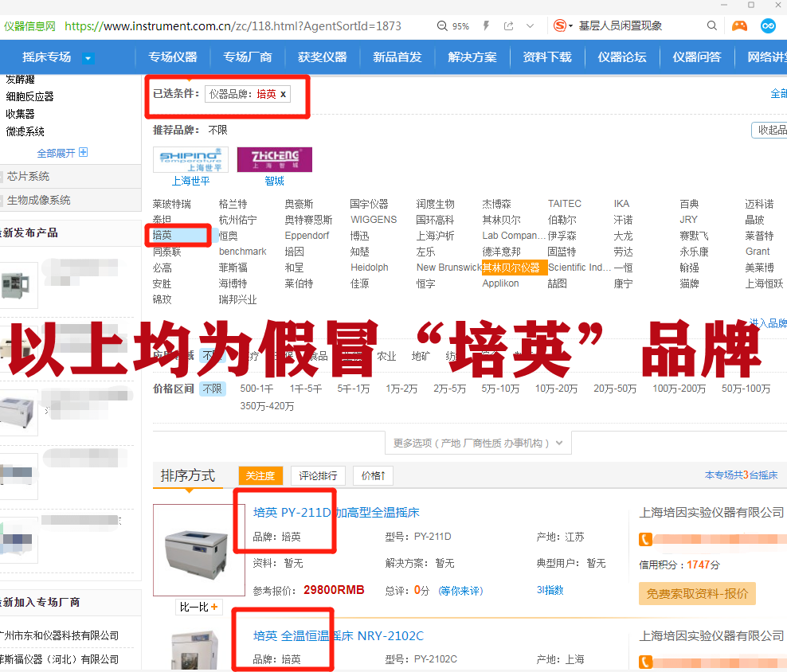
Task: Expand category list with 全部展开
Action: click(x=62, y=153)
